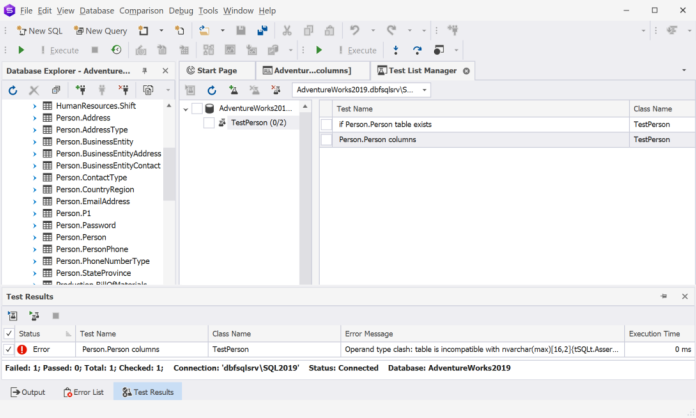Click the New SQL toolbar button
Screen dimensions: 696x418
pyautogui.click(x=40, y=31)
